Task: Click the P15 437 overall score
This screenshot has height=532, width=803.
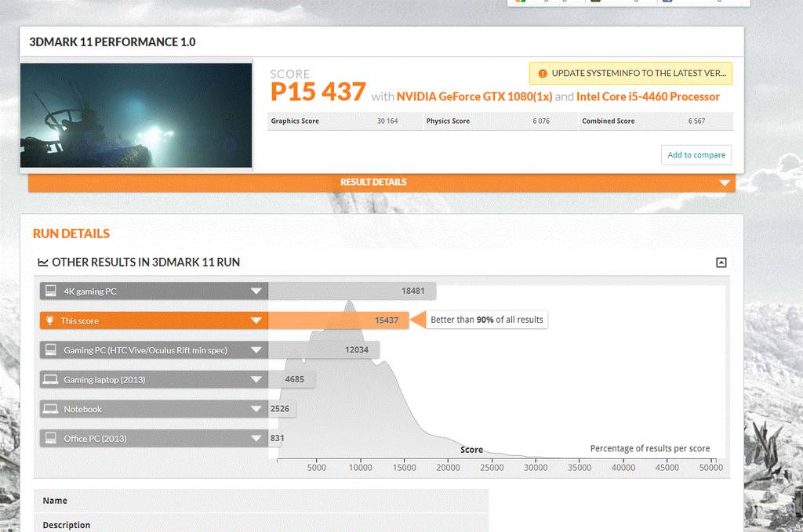Action: click(x=318, y=92)
